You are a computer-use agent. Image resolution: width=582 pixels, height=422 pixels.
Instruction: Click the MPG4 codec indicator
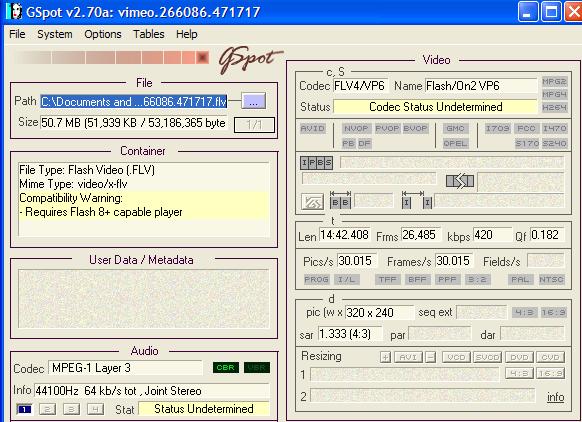554,95
